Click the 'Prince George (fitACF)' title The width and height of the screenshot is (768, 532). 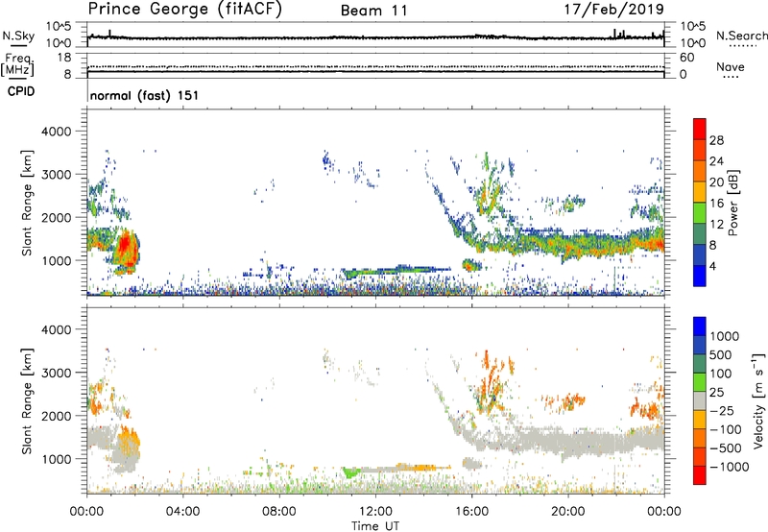point(185,9)
